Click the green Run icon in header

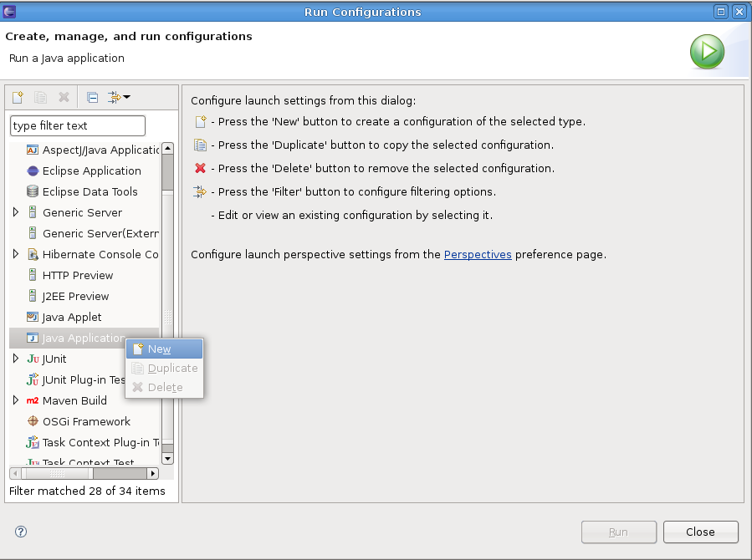707,52
